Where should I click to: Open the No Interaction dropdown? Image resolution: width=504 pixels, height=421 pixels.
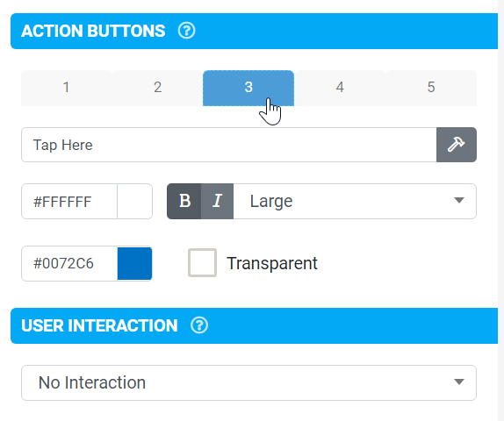coord(248,382)
